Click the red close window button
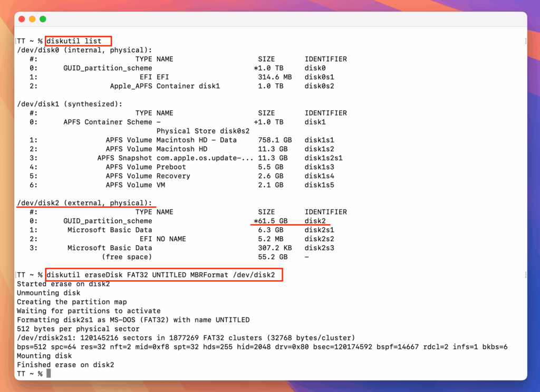Viewport: 540px width, 392px height. pos(22,19)
